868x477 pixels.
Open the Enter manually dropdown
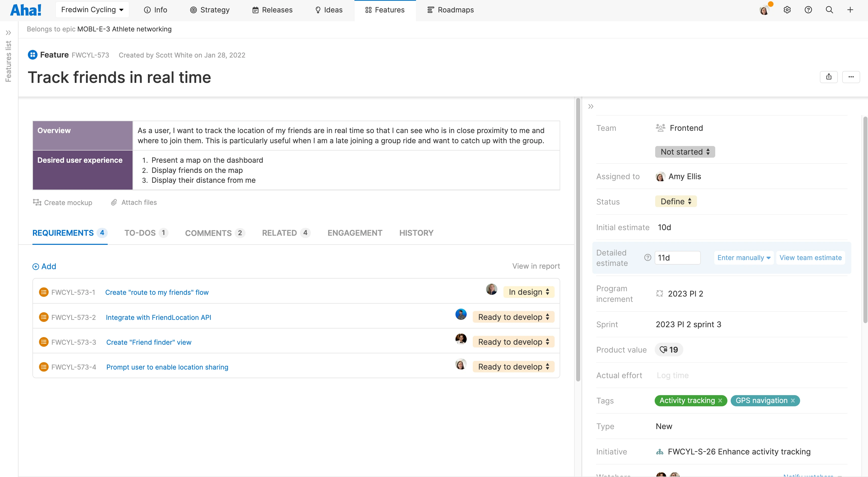[x=744, y=258]
